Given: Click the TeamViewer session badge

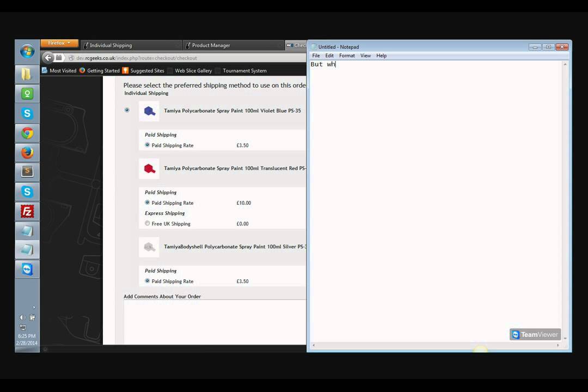Looking at the screenshot, I should click(x=535, y=334).
